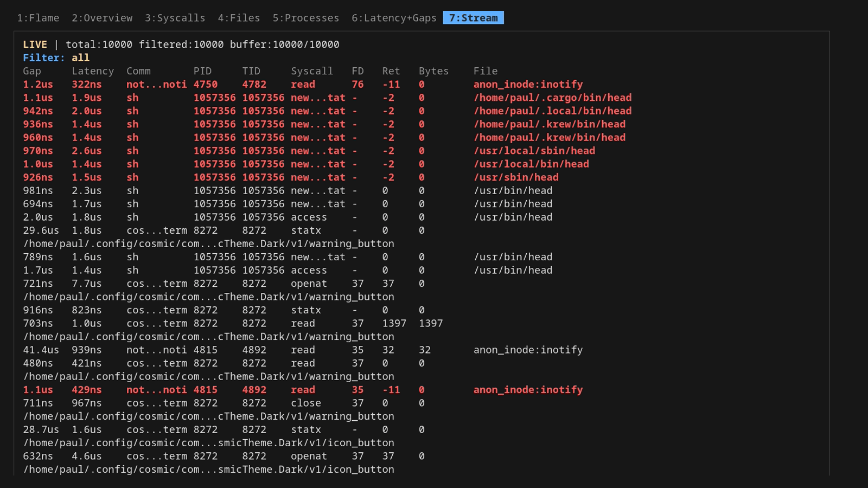Screen dimensions: 868x488
Task: Click the 322ns latency value
Action: pyautogui.click(x=87, y=84)
